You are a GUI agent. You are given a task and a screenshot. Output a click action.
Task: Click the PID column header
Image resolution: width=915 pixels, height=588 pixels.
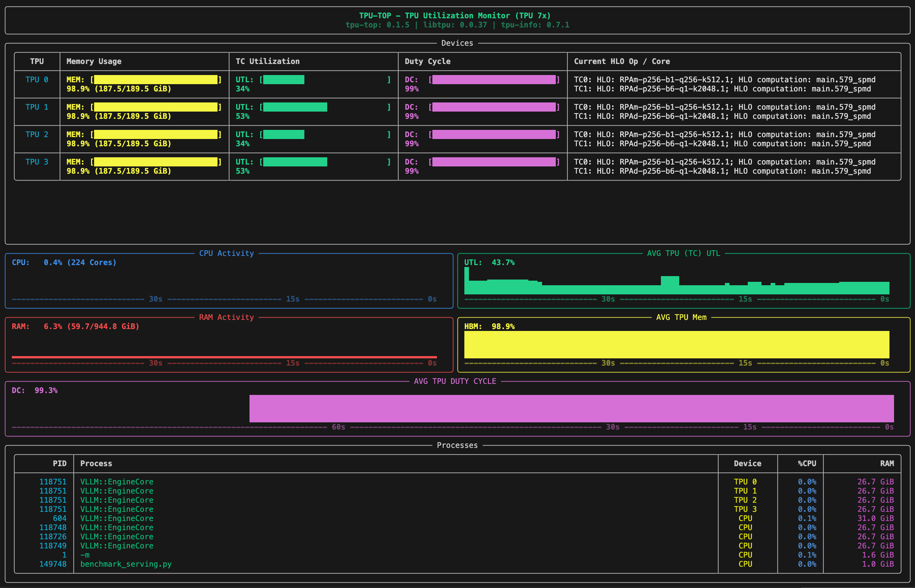(59, 463)
